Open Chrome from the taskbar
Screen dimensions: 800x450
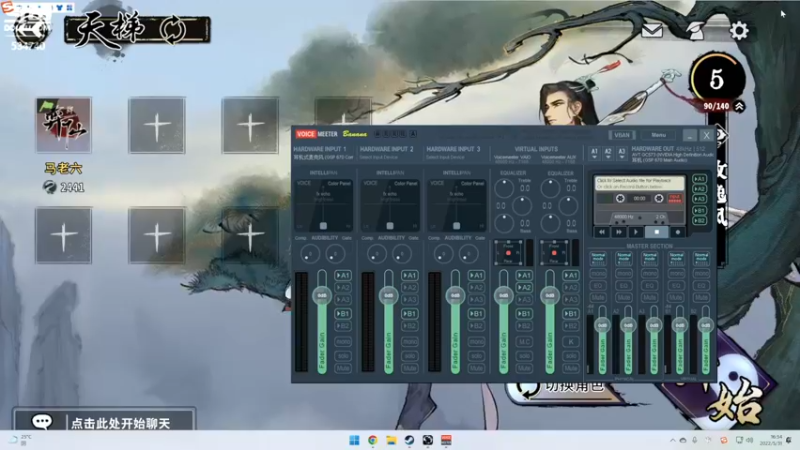[x=372, y=440]
